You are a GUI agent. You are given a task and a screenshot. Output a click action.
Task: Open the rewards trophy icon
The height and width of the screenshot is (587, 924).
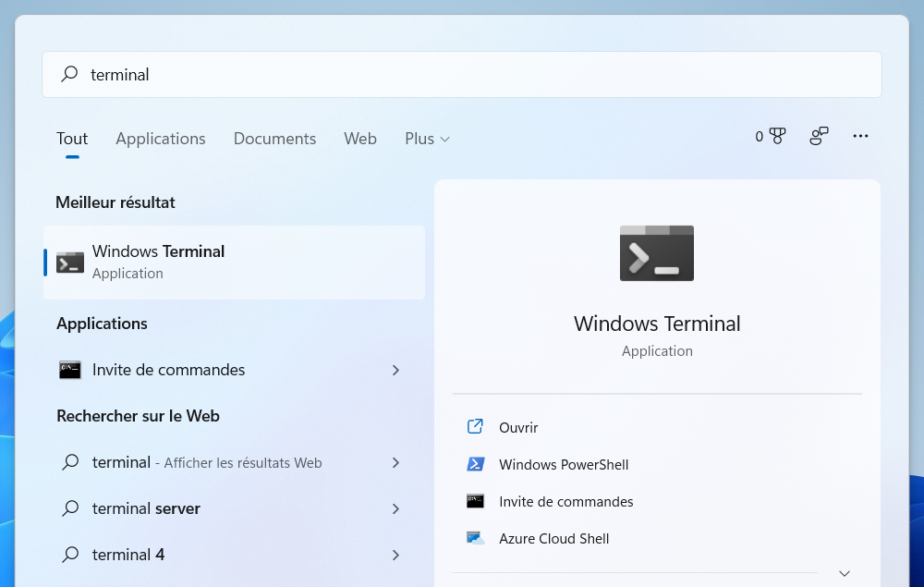click(778, 136)
